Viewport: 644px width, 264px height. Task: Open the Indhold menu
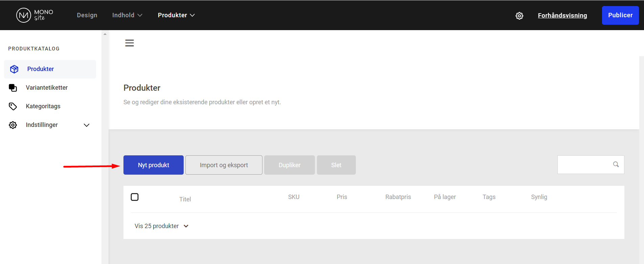(127, 15)
